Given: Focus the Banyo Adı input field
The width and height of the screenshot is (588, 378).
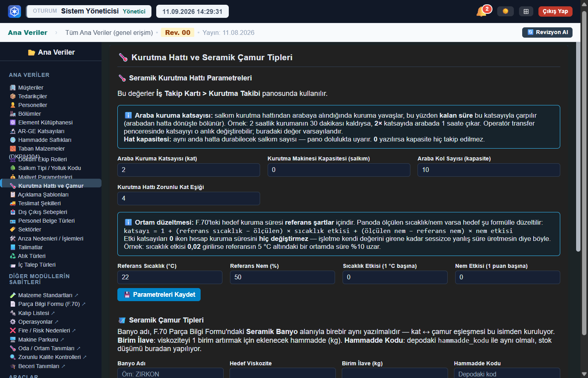Looking at the screenshot, I should [x=170, y=373].
